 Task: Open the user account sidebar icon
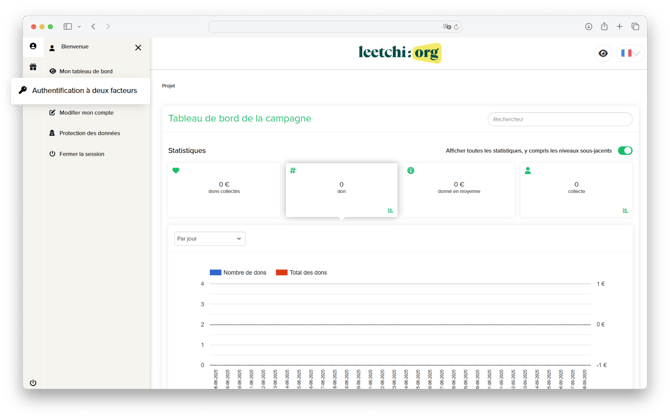pos(33,46)
